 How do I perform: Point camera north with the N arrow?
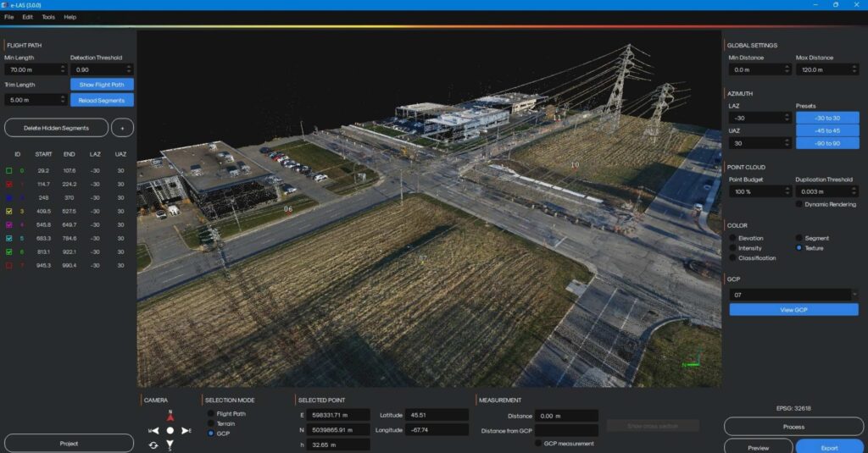pos(170,417)
